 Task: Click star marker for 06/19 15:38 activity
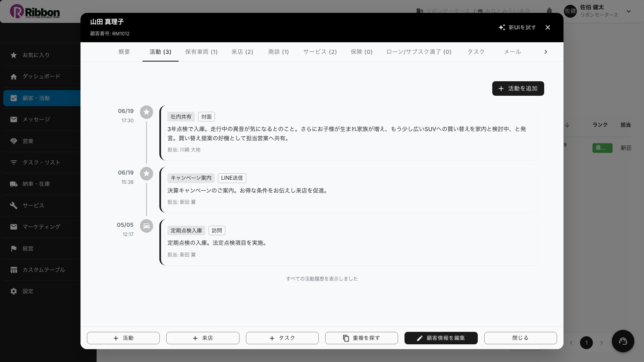(x=147, y=173)
